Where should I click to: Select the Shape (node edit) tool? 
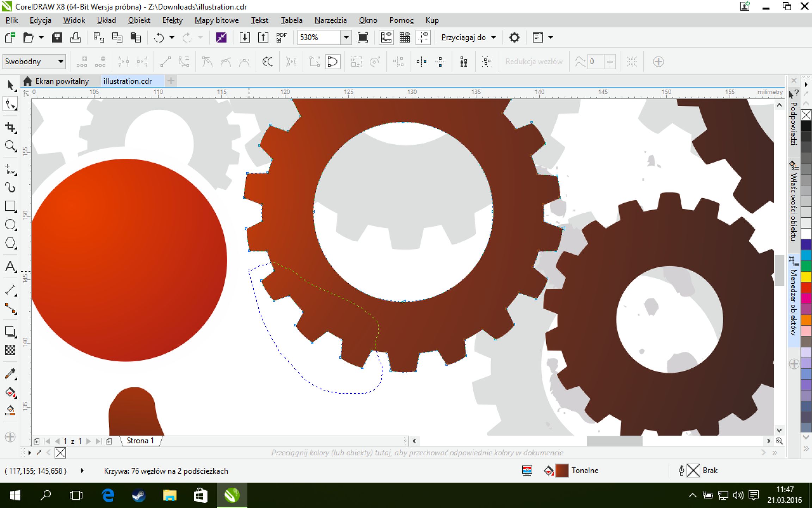10,104
